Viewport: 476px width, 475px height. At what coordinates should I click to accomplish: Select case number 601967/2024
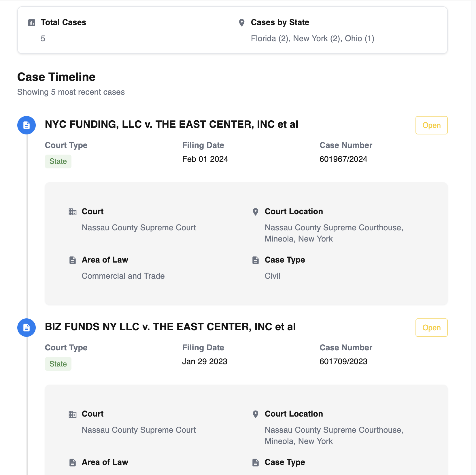tap(343, 159)
